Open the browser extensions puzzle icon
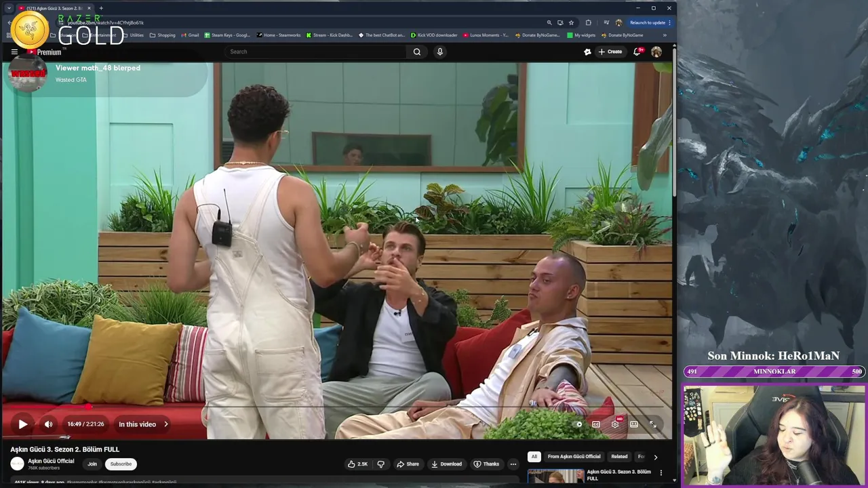The width and height of the screenshot is (868, 488). pos(588,22)
